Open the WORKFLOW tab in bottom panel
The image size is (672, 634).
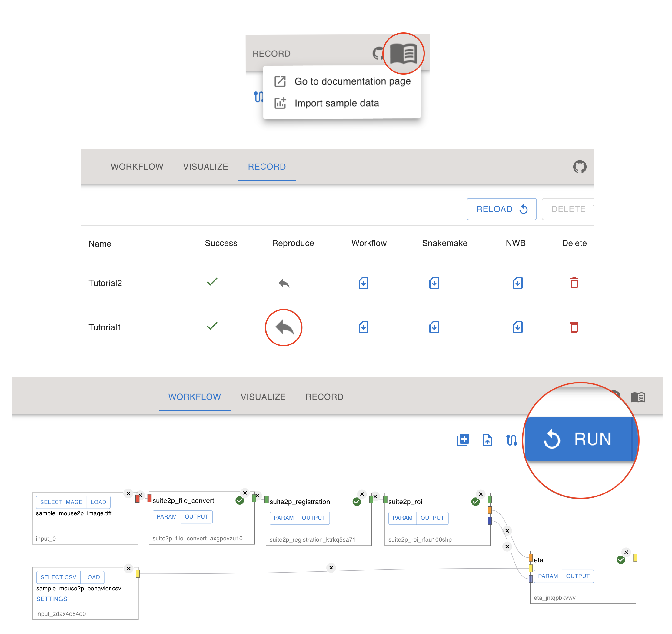tap(195, 397)
